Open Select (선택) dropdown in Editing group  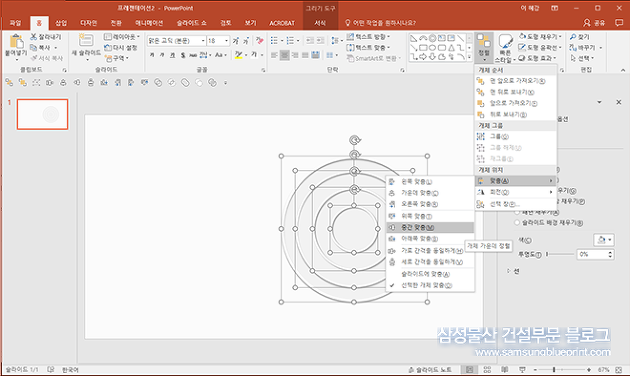tap(582, 58)
